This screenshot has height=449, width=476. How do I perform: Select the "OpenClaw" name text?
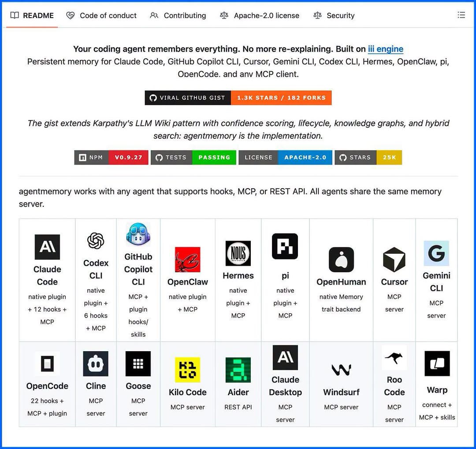pyautogui.click(x=188, y=282)
